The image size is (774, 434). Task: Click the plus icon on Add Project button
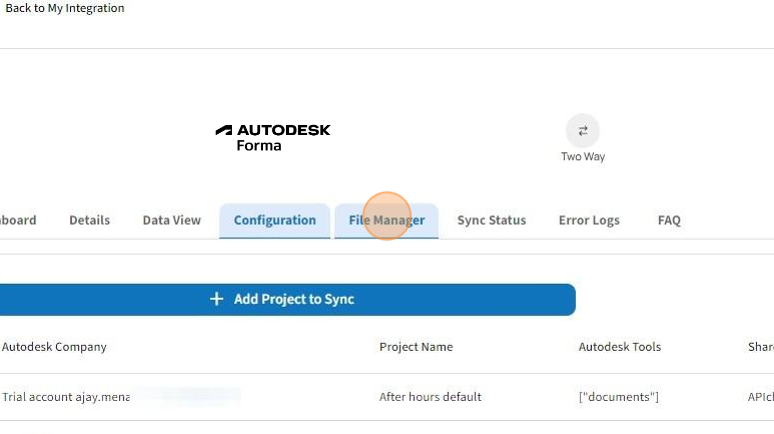[x=216, y=299]
